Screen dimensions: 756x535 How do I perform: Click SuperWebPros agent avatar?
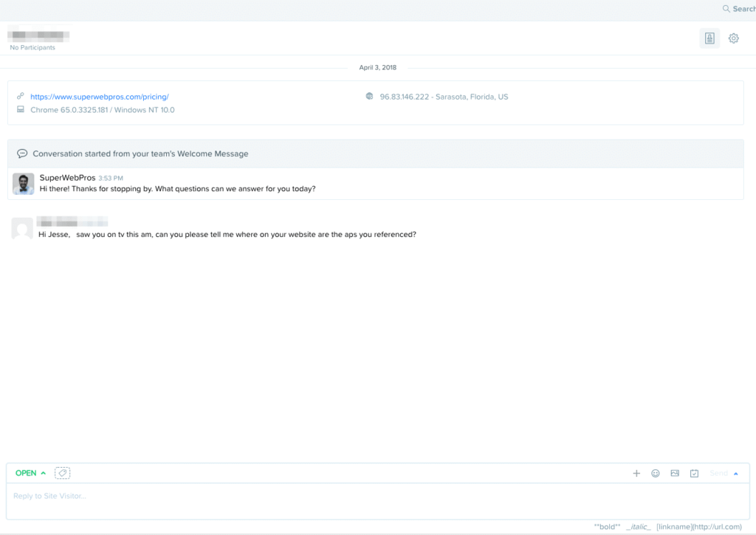tap(23, 184)
